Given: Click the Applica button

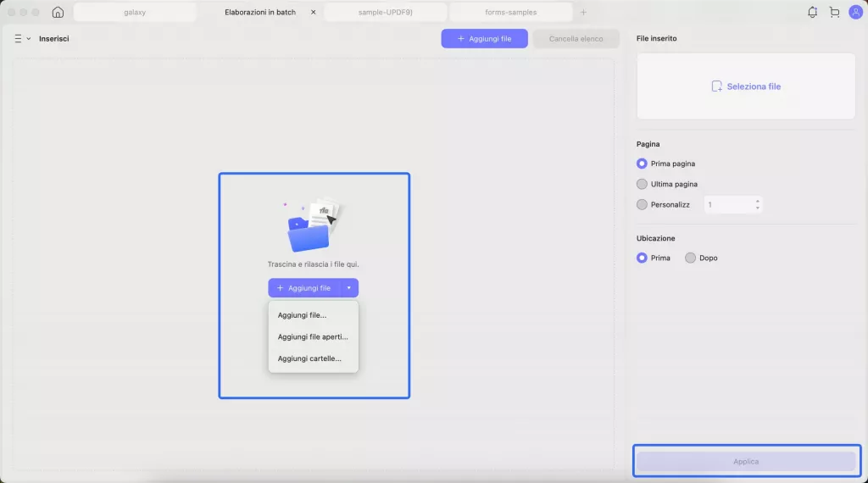Looking at the screenshot, I should (x=746, y=462).
